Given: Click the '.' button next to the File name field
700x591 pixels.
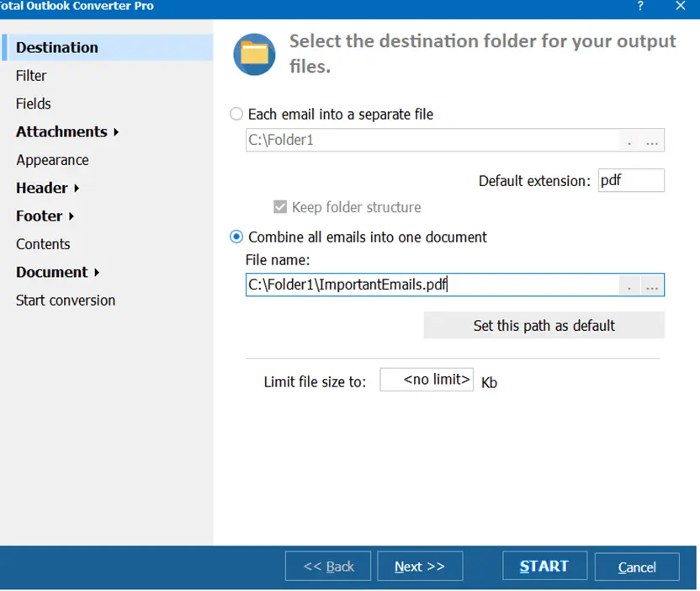Looking at the screenshot, I should pos(628,285).
